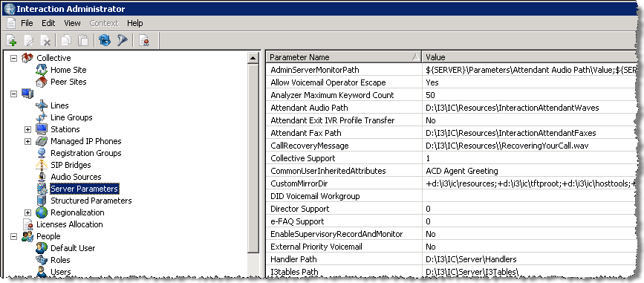The image size is (644, 283).
Task: Click the Default User icon
Action: [x=42, y=249]
